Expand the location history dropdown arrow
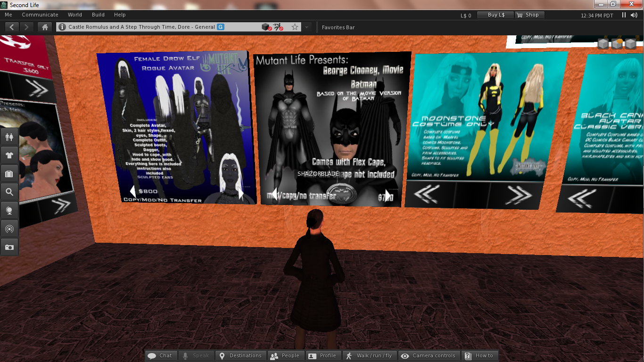The height and width of the screenshot is (362, 644). (307, 27)
